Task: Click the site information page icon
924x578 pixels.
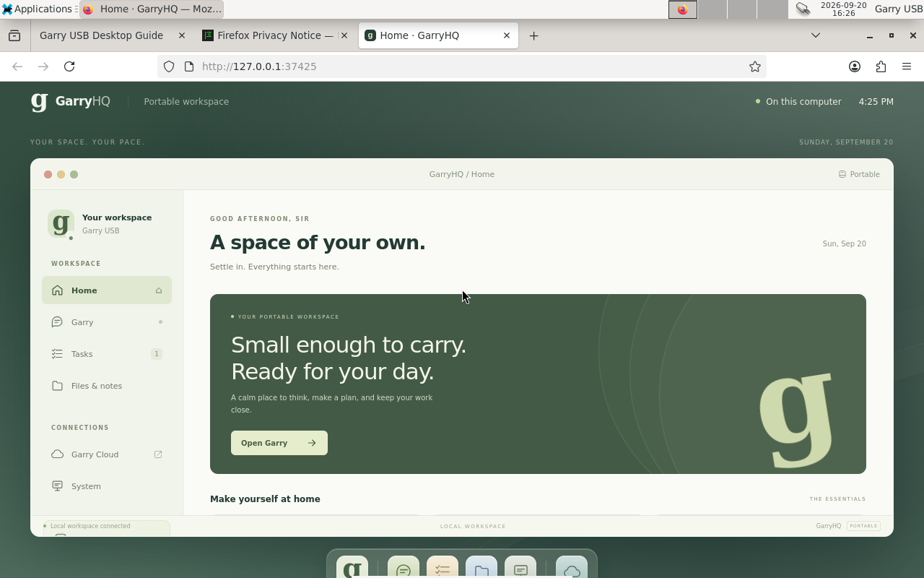Action: (189, 66)
